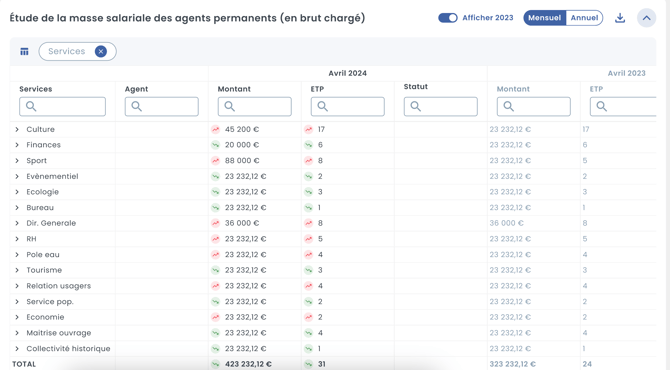Click the upward trend icon beside 88 000 €
The image size is (670, 370).
(x=215, y=161)
